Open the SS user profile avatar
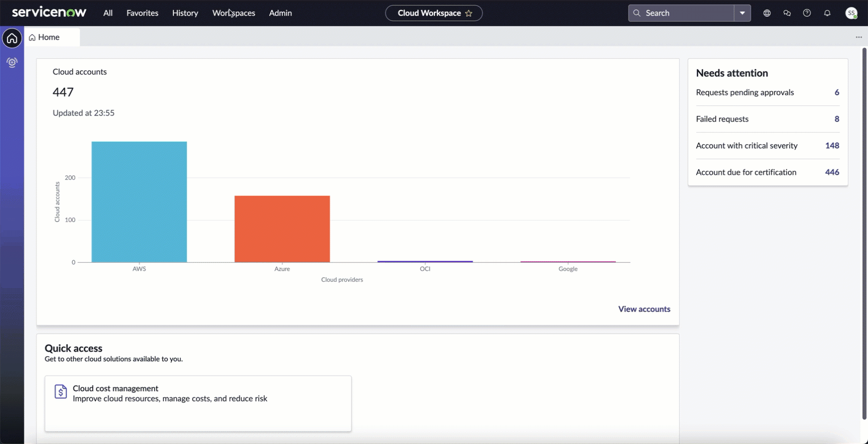Image resolution: width=868 pixels, height=444 pixels. pos(851,13)
